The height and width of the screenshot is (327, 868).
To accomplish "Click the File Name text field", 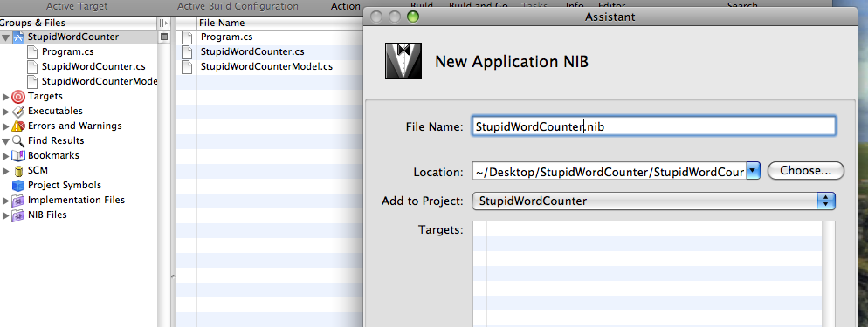I will tap(654, 126).
